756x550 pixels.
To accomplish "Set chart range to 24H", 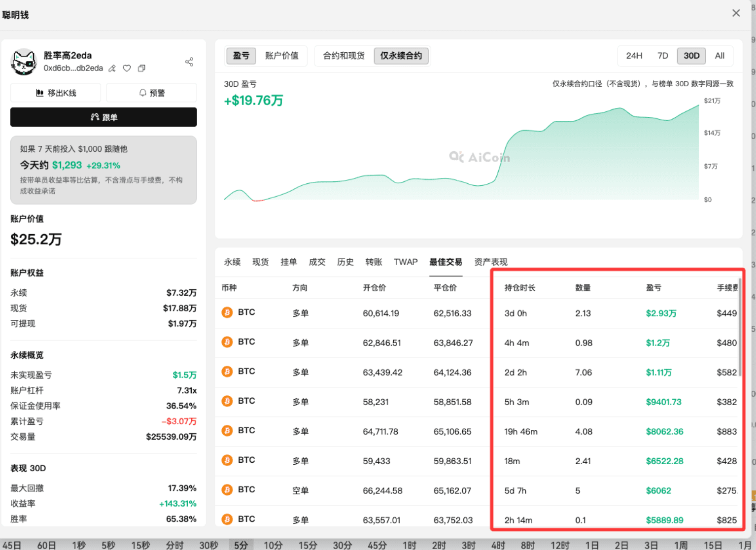I will 634,56.
